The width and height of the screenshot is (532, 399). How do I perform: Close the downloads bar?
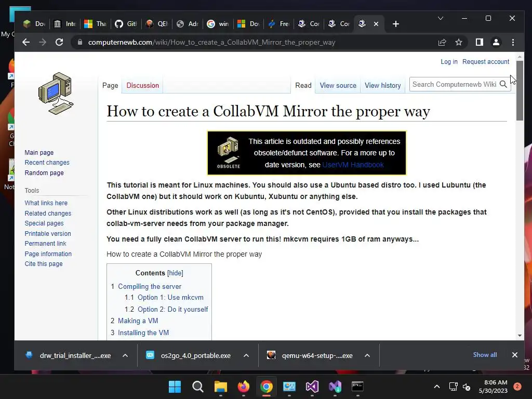(515, 355)
